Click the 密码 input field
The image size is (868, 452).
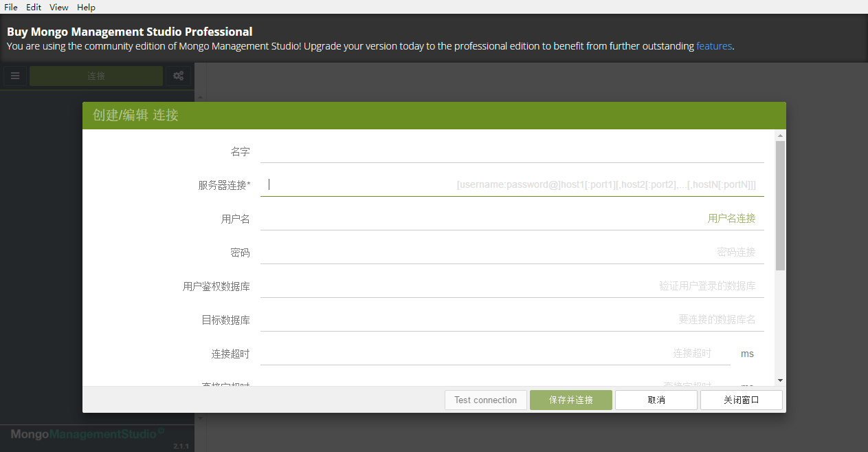[x=481, y=252]
